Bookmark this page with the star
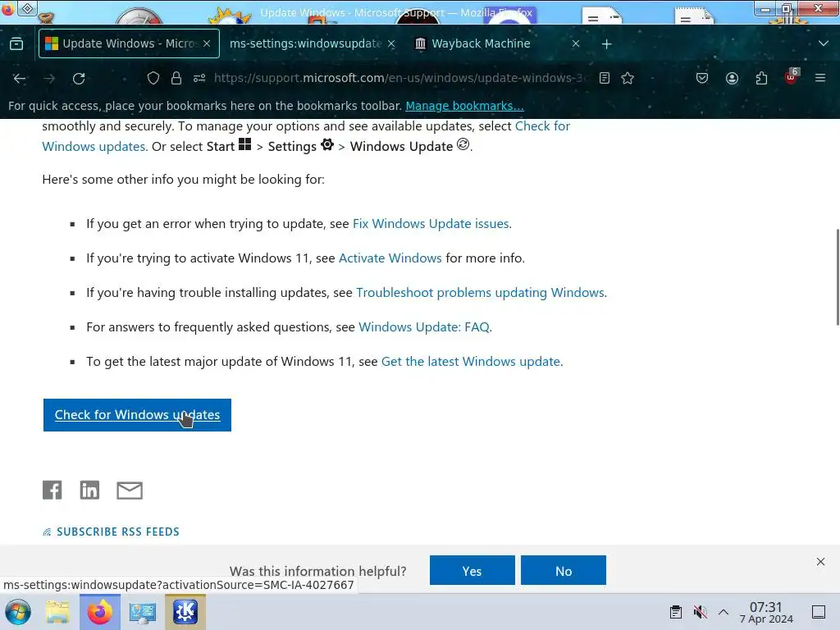 (628, 78)
